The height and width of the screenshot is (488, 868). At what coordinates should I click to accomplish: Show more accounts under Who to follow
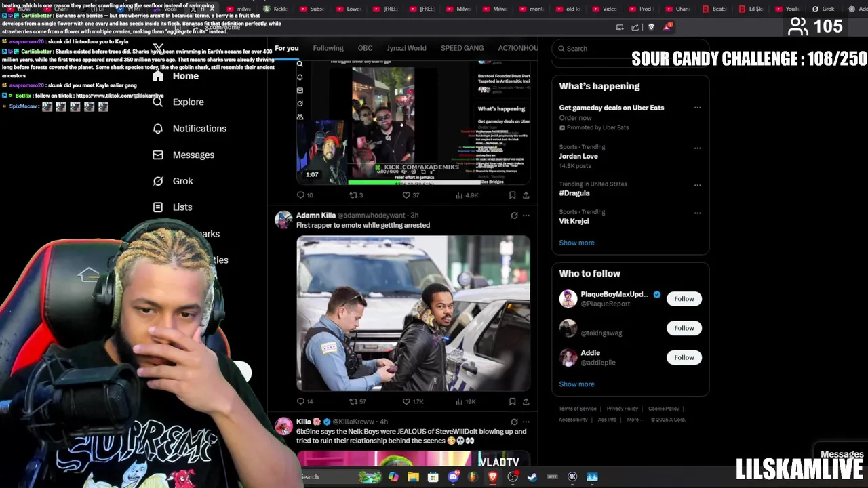(576, 384)
